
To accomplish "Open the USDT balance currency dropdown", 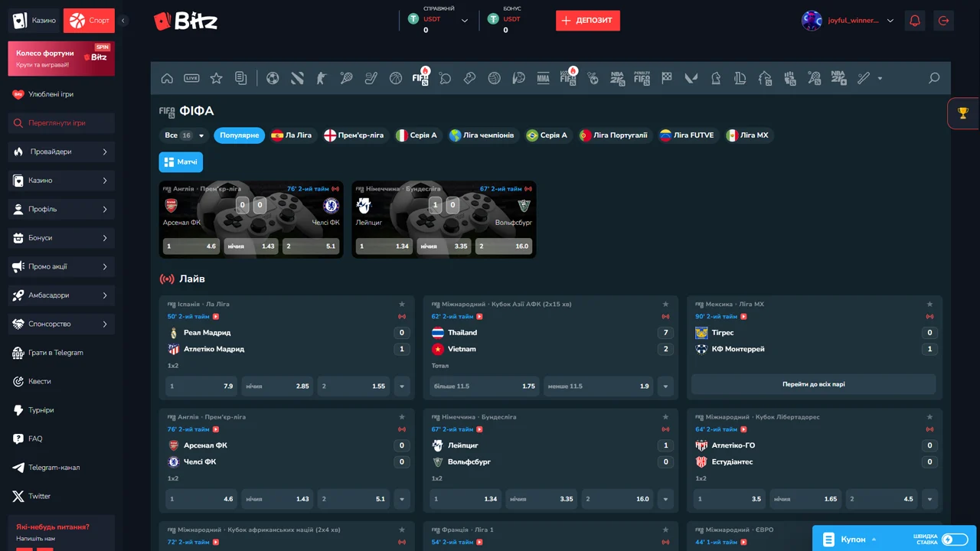I will point(464,21).
